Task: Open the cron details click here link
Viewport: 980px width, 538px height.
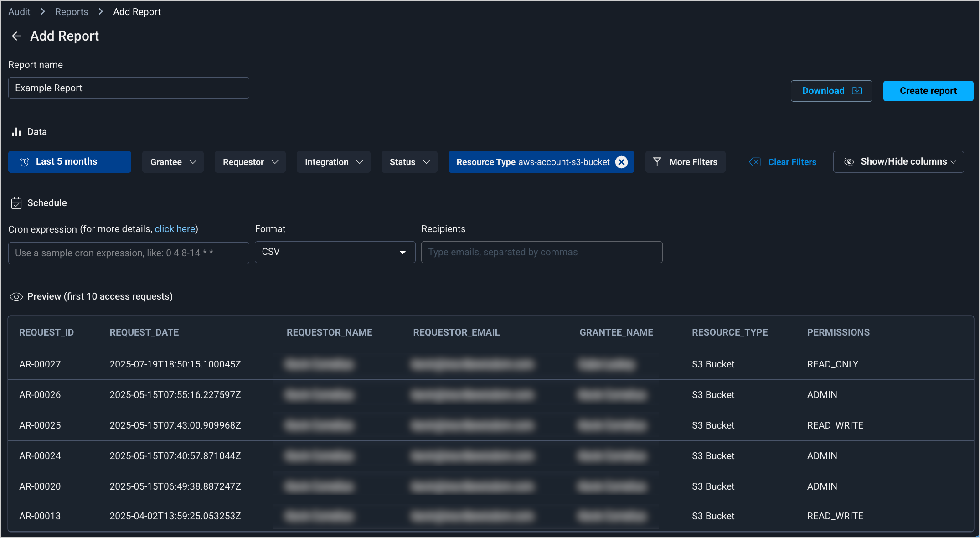Action: point(175,229)
